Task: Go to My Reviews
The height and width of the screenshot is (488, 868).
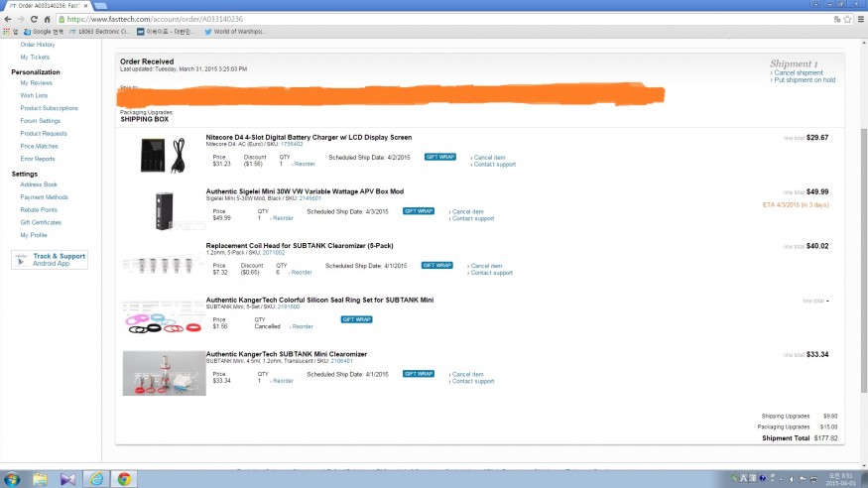Action: [x=36, y=83]
